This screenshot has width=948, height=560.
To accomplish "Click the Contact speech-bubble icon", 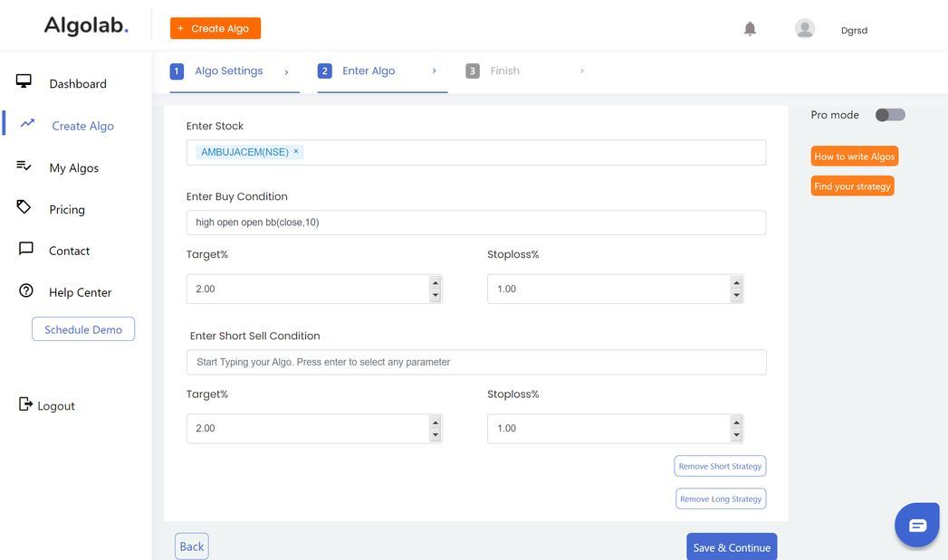I will pyautogui.click(x=26, y=248).
